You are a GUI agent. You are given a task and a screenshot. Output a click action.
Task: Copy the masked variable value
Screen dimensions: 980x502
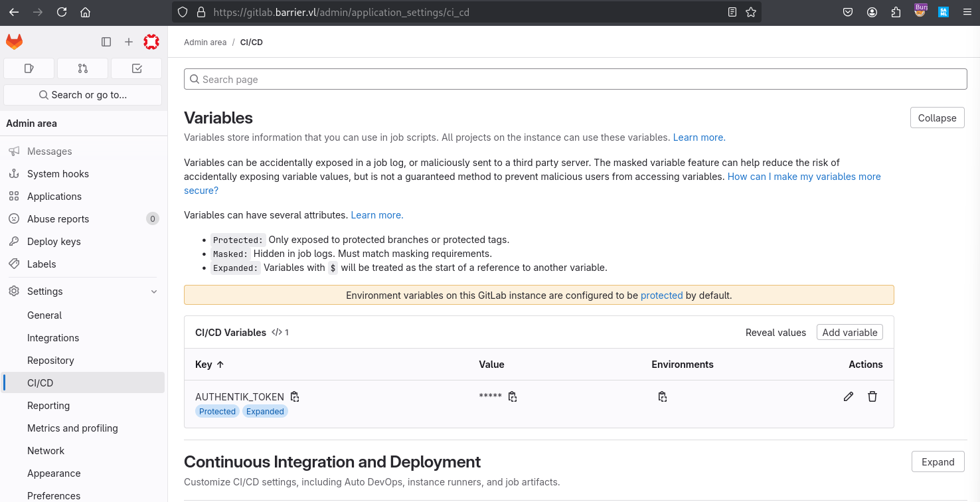[513, 396]
